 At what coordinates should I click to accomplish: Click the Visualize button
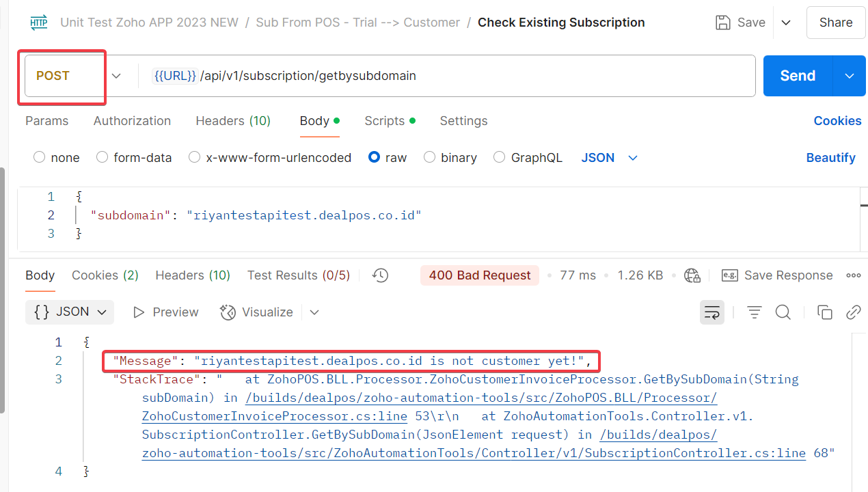257,312
